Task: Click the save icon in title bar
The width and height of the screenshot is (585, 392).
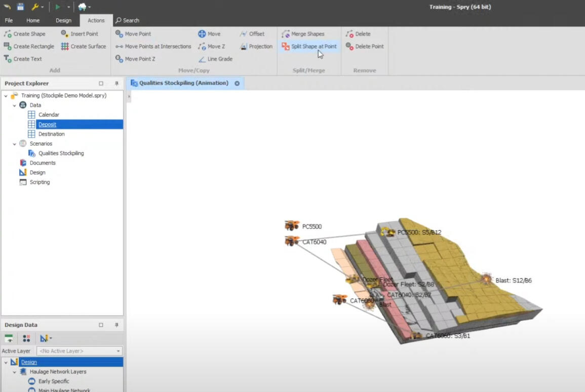Action: (20, 7)
